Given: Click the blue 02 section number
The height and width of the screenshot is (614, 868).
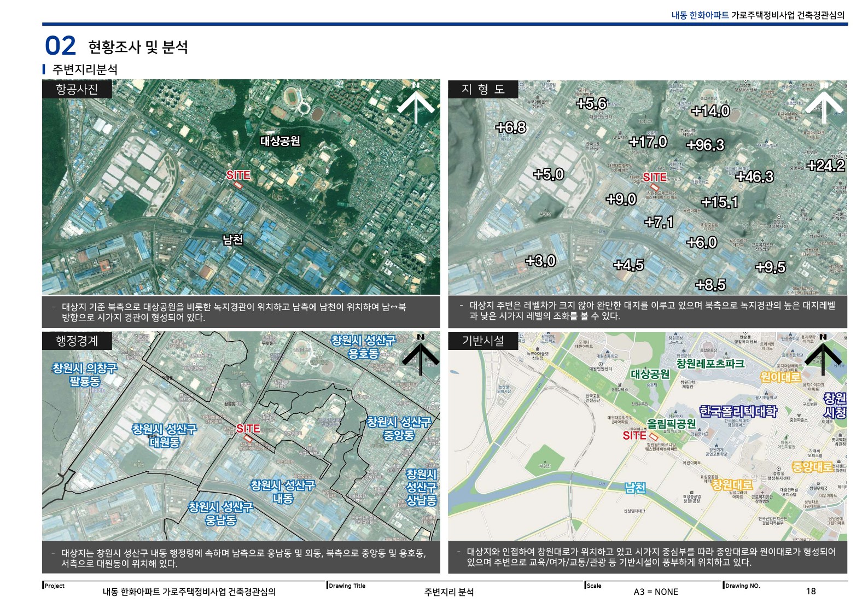Looking at the screenshot, I should click(x=60, y=46).
